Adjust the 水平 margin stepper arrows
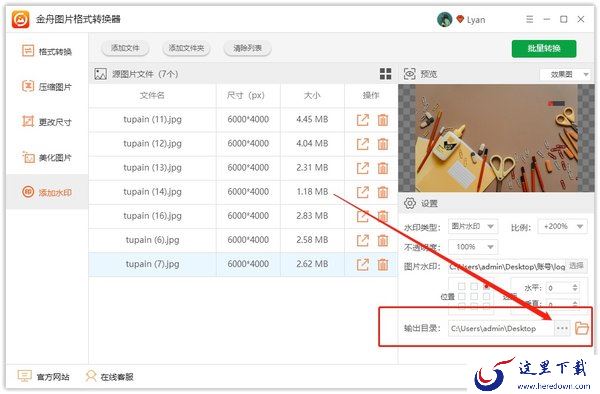600x394 pixels. 575,288
